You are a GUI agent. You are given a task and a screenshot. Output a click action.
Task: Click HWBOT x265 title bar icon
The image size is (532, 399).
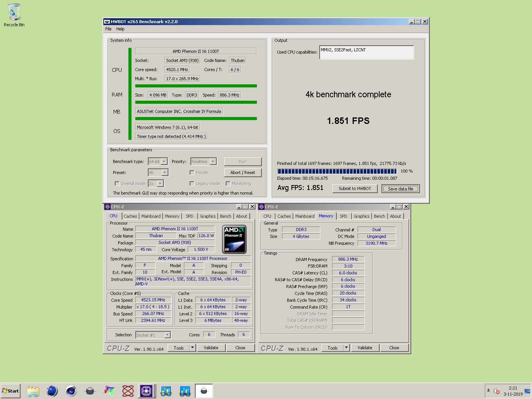(x=107, y=22)
